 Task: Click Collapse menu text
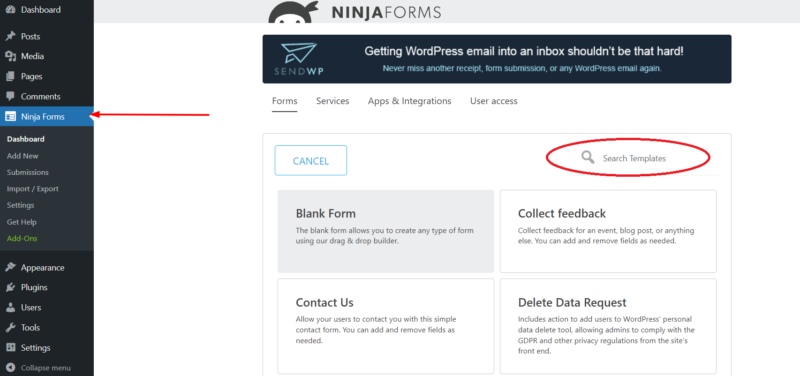tap(45, 368)
